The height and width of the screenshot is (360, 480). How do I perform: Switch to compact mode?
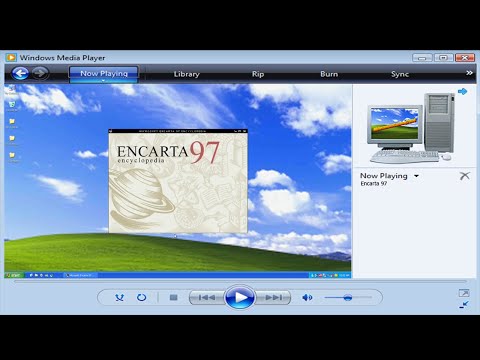click(x=464, y=304)
